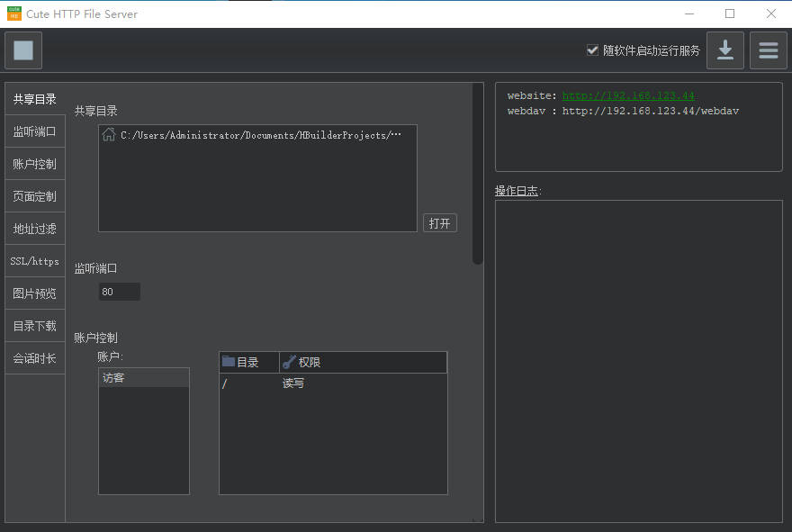Open the hamburger menu icon
Image resolution: width=792 pixels, height=532 pixels.
(x=769, y=50)
